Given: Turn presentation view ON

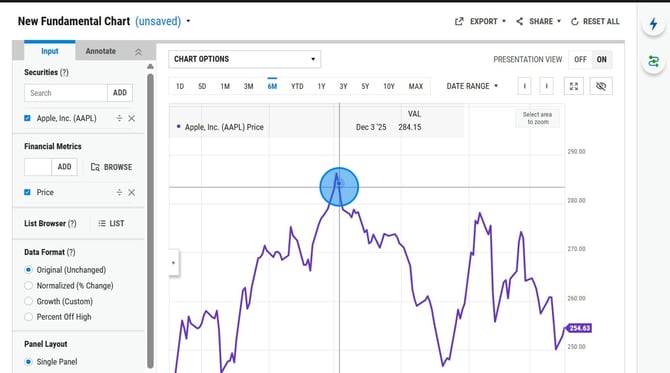Looking at the screenshot, I should pos(602,59).
